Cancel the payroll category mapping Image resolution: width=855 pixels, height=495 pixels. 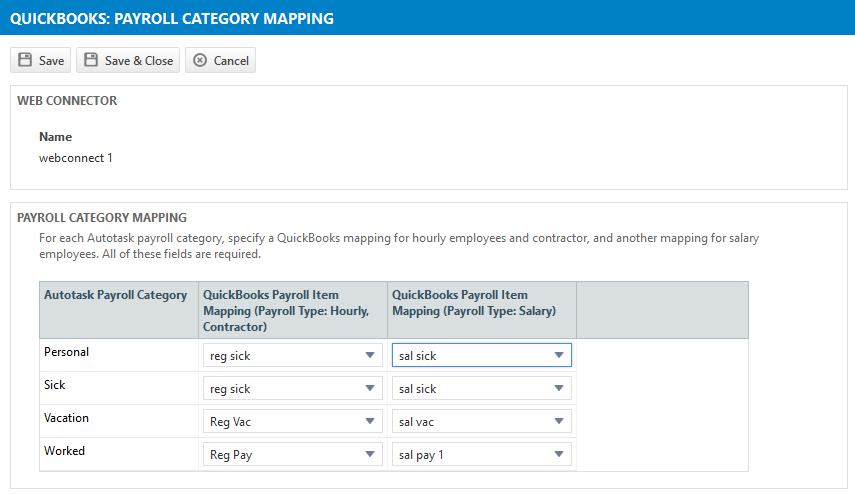(x=220, y=60)
